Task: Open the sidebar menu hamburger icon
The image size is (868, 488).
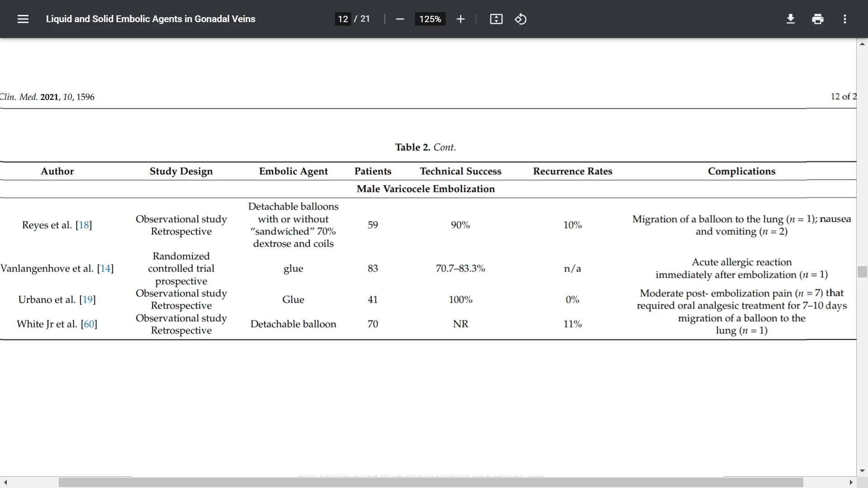Action: click(x=23, y=19)
